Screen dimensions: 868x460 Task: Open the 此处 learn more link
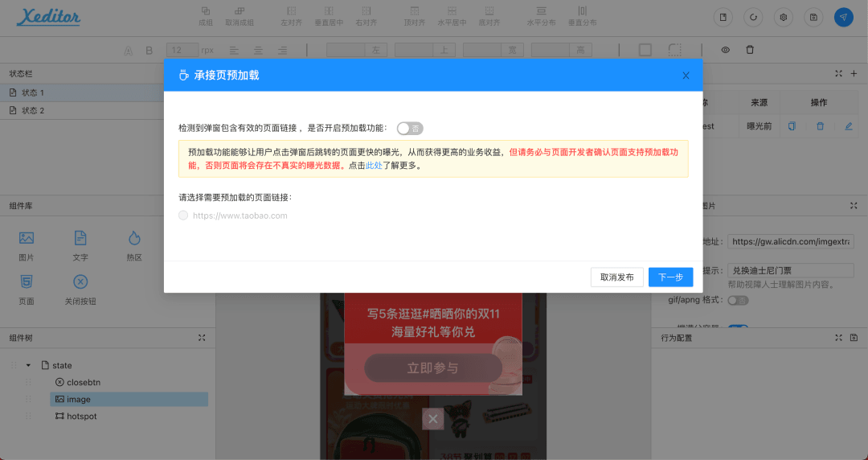tap(375, 165)
